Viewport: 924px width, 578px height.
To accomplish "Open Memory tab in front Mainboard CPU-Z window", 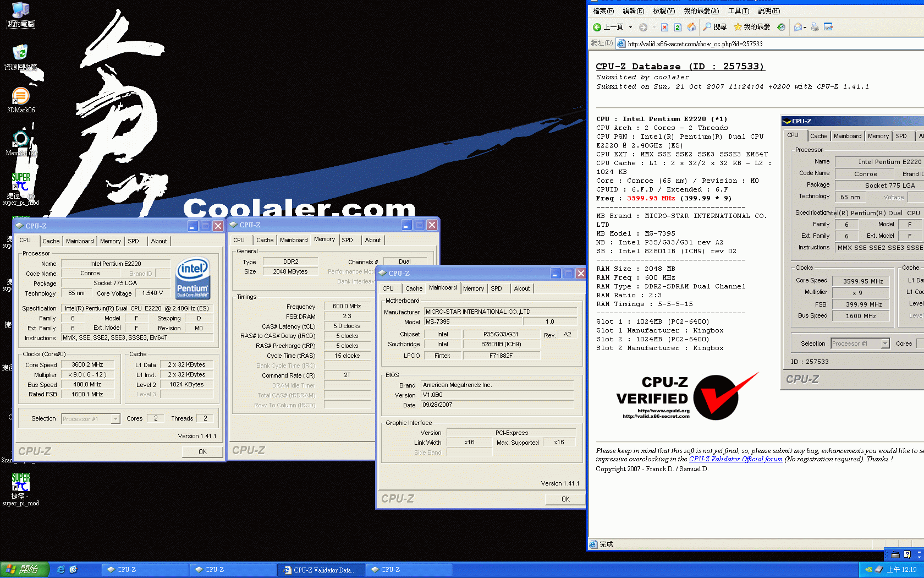I will pos(474,288).
